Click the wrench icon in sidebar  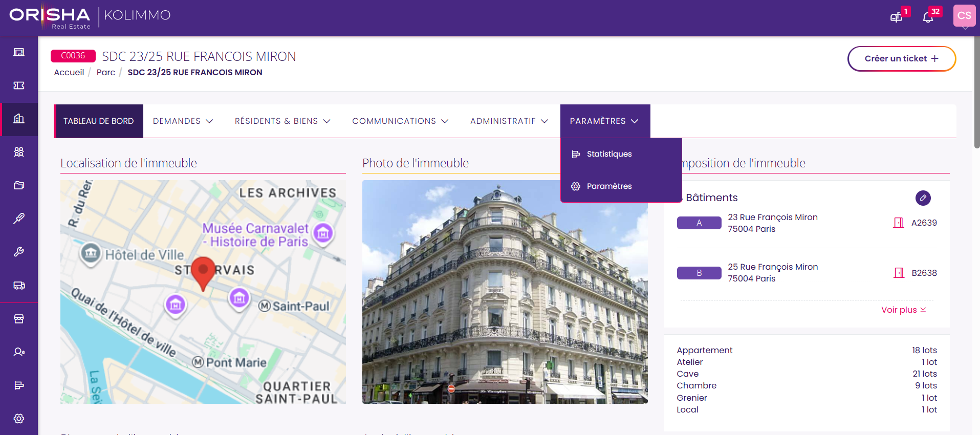[19, 252]
